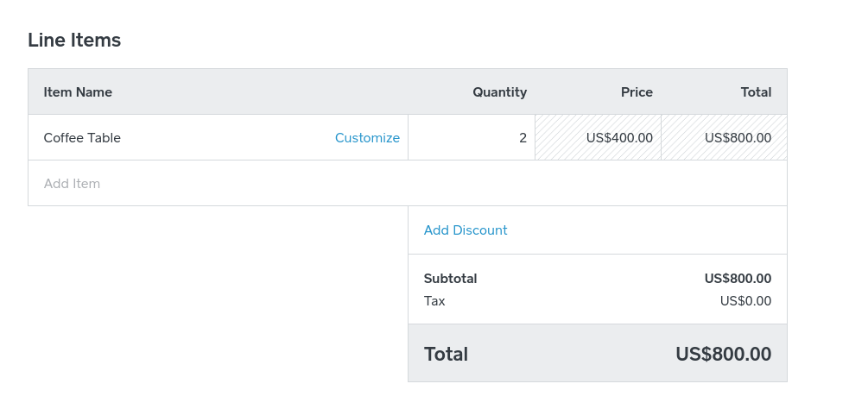Screen dimensions: 868x409
Task: Click the Line Items heading
Action: click(74, 40)
